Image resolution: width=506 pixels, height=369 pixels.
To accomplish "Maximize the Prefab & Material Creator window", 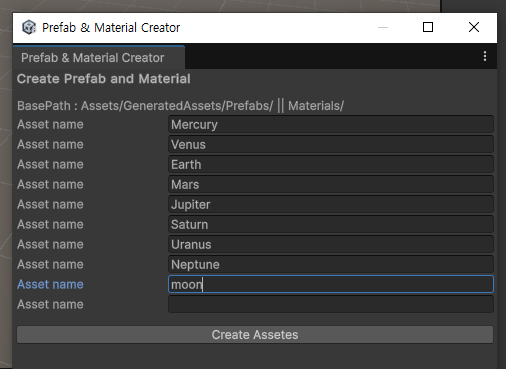I will click(x=428, y=27).
